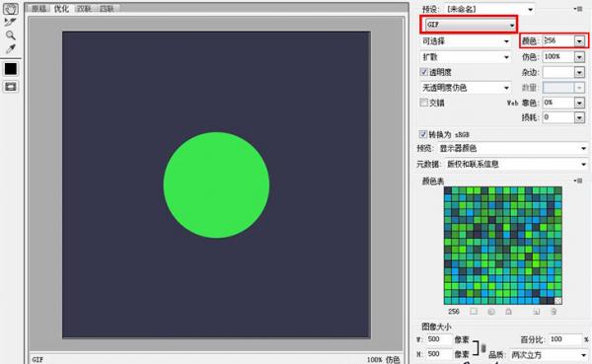The image size is (592, 364).
Task: Click the 损耗 value field showing 0
Action: click(x=558, y=117)
